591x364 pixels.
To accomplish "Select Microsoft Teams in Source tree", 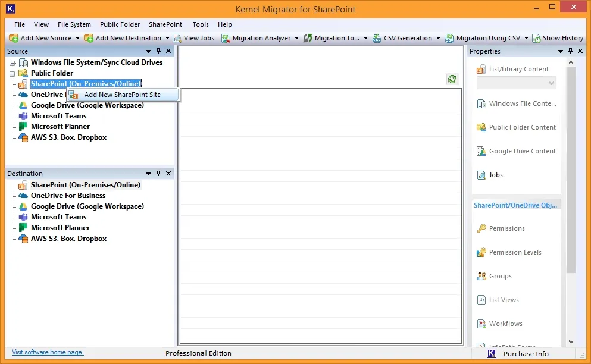I will click(x=58, y=115).
